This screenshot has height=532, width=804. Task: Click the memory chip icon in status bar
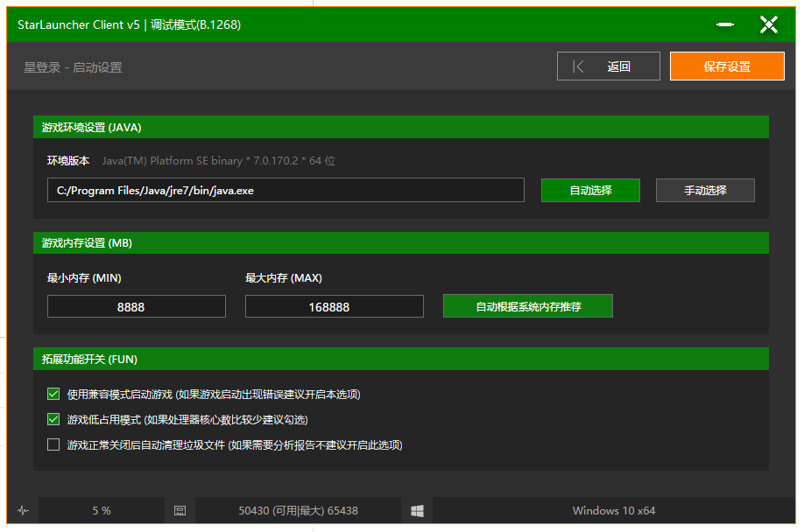[x=180, y=510]
